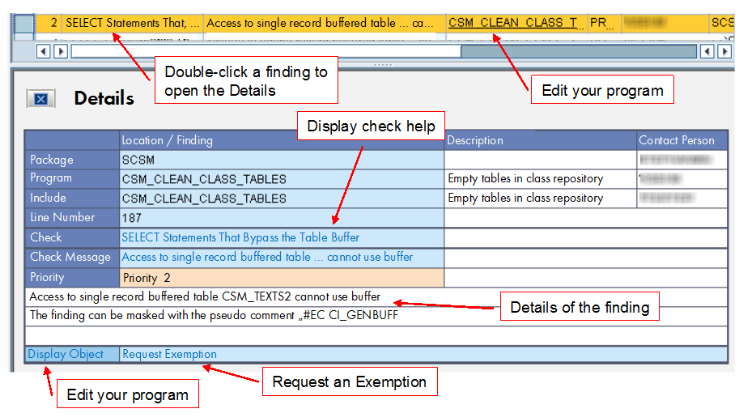Click the Description column header
Image resolution: width=743 pixels, height=418 pixels.
(475, 140)
